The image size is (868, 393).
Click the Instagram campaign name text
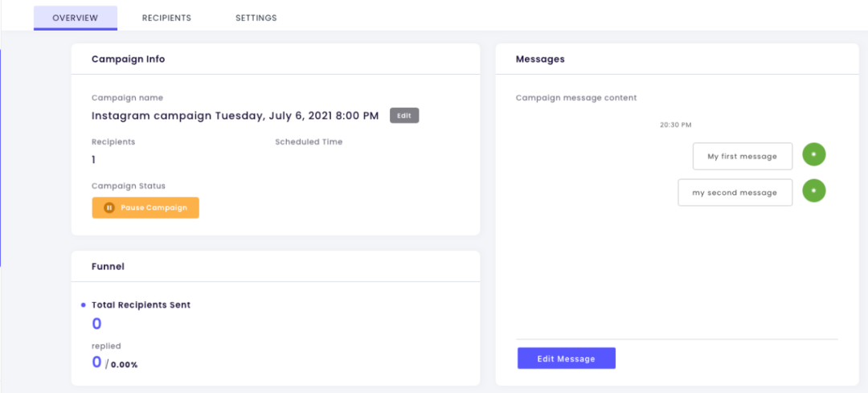235,116
